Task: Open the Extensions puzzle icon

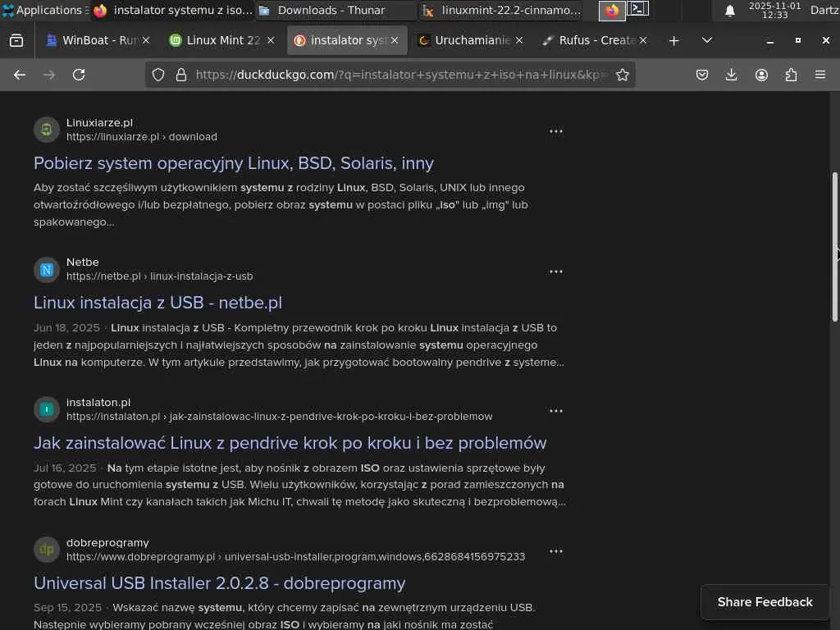Action: [791, 75]
